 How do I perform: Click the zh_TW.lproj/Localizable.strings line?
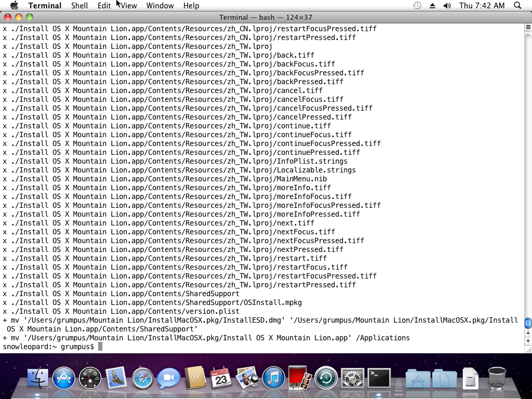[x=179, y=170]
